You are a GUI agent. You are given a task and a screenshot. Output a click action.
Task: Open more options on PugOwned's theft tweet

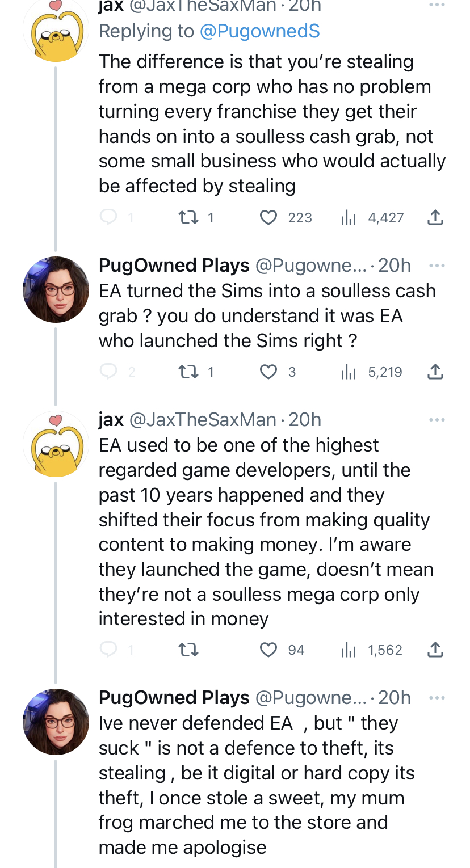[437, 698]
